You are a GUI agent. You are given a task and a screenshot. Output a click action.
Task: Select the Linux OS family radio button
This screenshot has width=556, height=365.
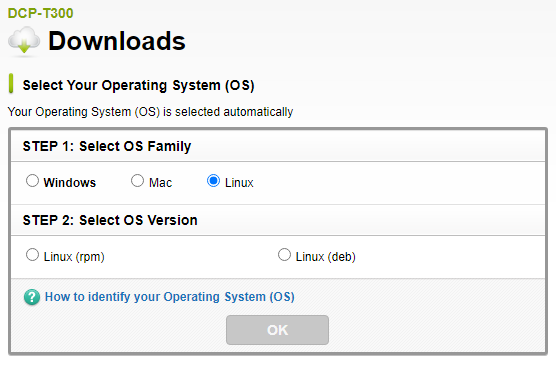[x=213, y=181]
